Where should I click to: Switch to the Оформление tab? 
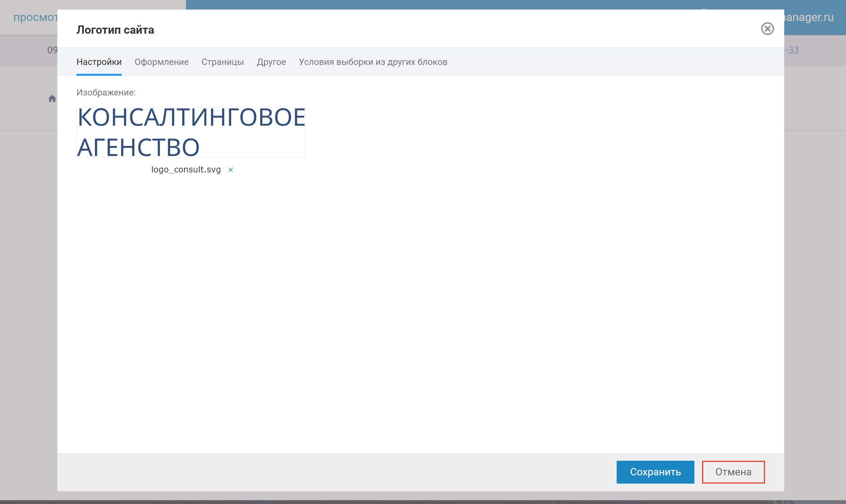click(161, 62)
